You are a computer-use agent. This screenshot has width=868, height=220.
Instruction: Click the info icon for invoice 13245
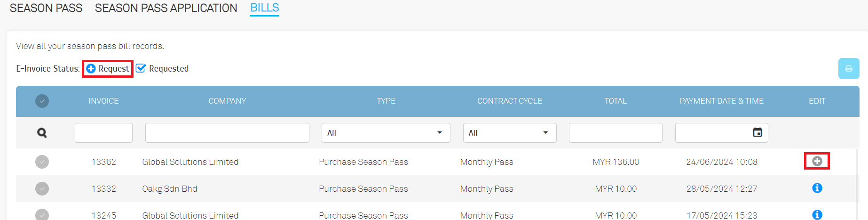(x=817, y=215)
